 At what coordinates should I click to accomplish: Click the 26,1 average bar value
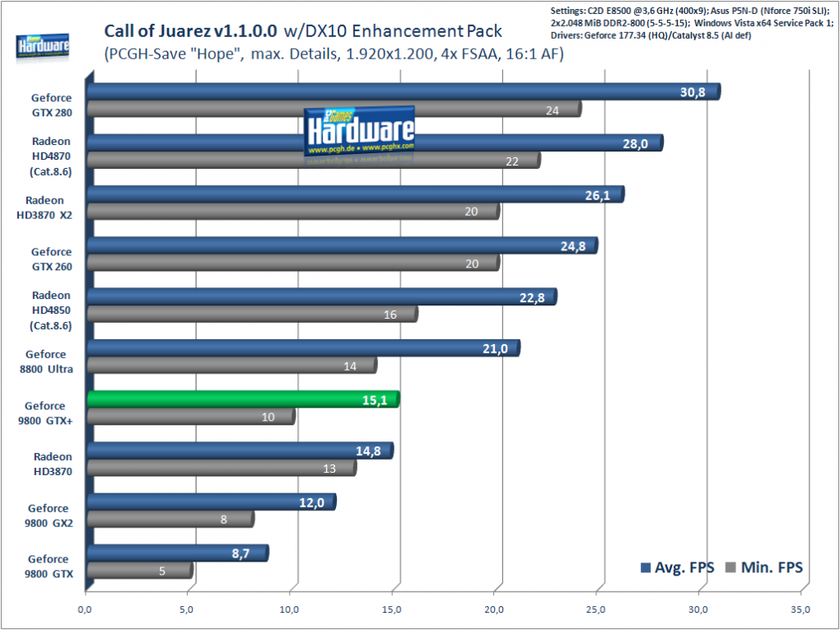597,195
